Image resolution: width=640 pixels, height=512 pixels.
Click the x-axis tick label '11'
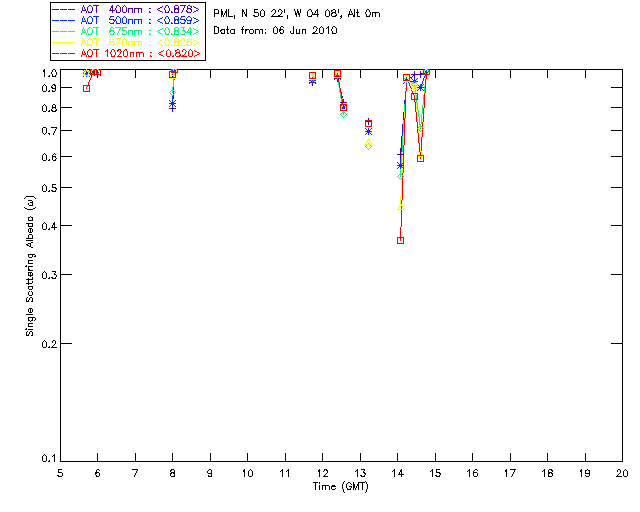(285, 473)
